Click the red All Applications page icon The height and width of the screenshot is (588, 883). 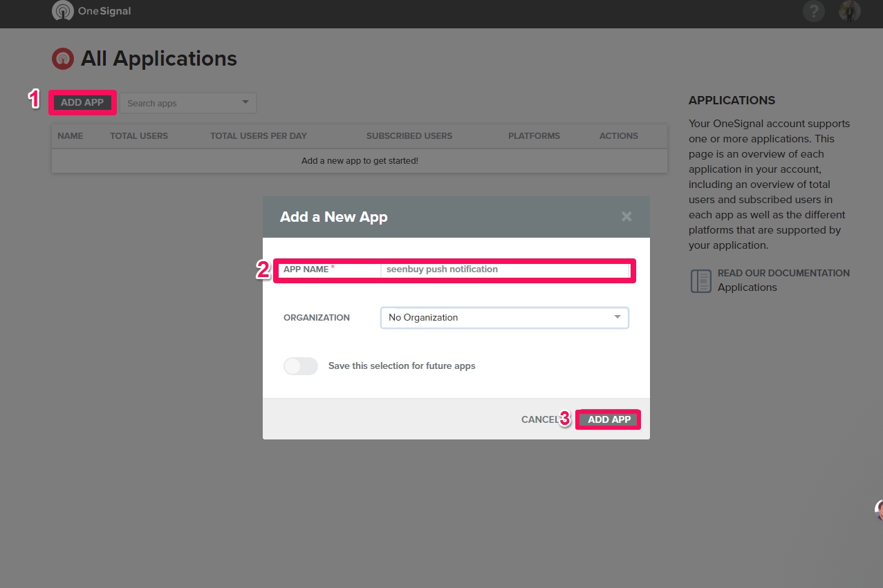[63, 59]
